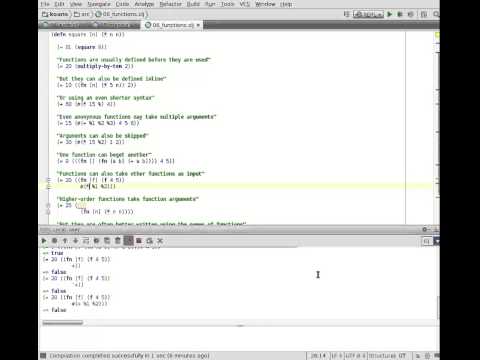Toggle the highlighted REPL toolbar button
The width and height of the screenshot is (480, 360).
(x=128, y=241)
